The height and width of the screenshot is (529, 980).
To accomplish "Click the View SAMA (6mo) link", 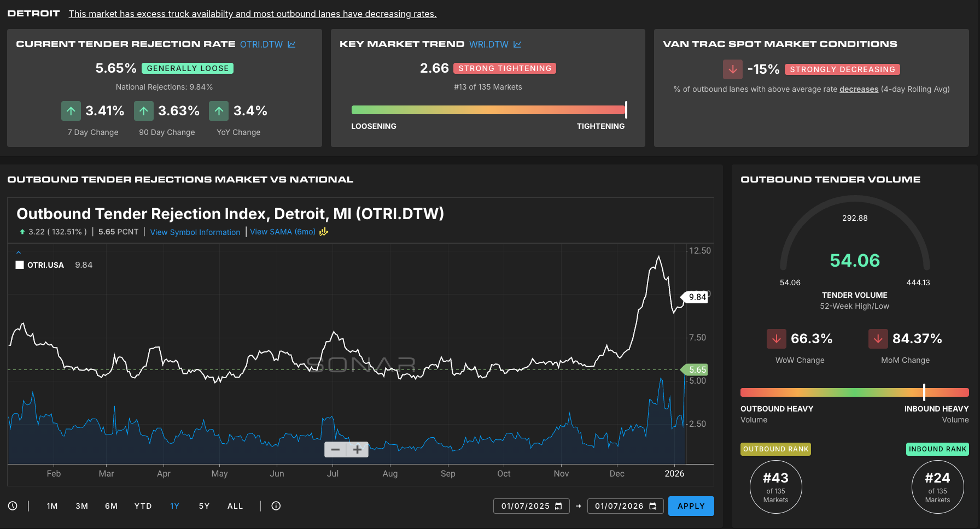I will (282, 232).
